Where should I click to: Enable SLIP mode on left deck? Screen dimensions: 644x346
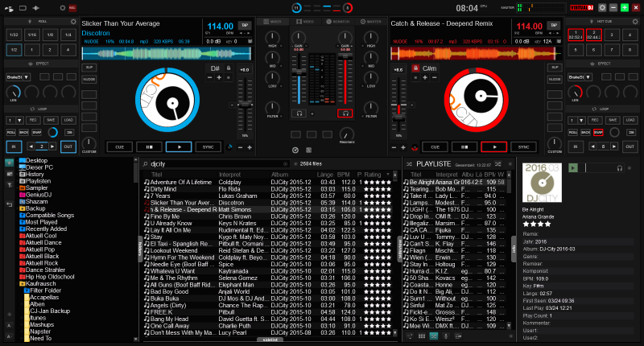89,68
